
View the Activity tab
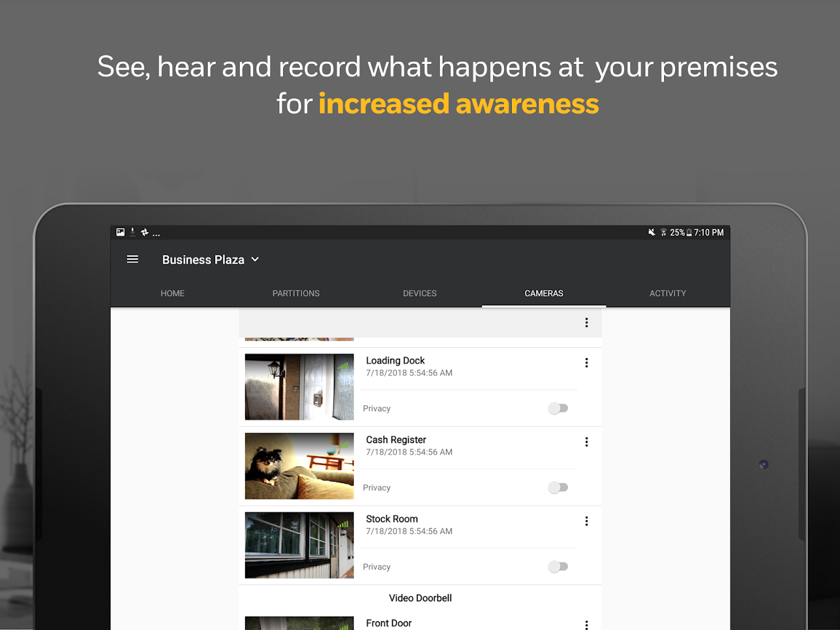click(667, 293)
